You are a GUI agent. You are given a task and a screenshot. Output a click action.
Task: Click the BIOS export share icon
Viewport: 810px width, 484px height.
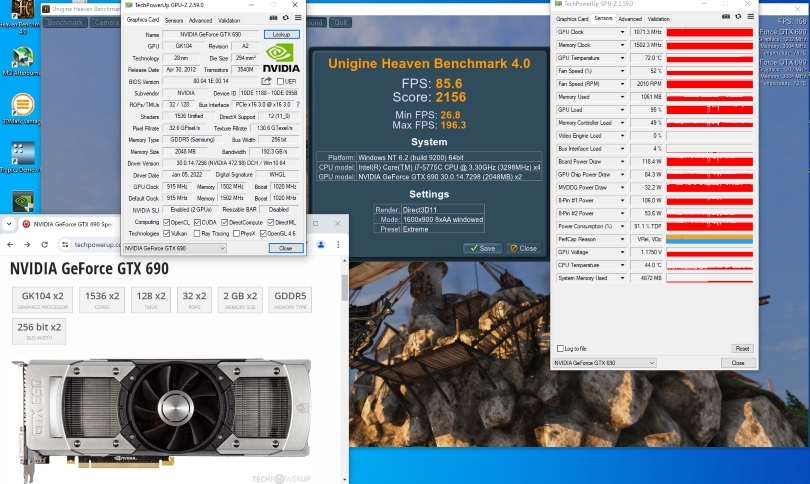pyautogui.click(x=266, y=81)
